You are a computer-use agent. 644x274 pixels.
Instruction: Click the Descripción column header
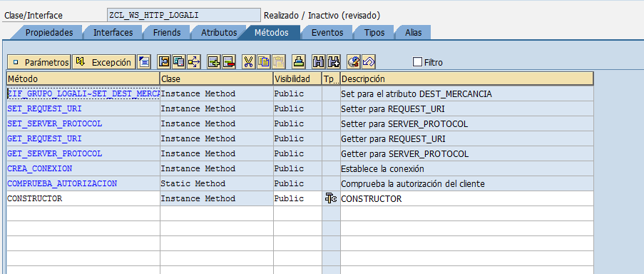coord(466,78)
